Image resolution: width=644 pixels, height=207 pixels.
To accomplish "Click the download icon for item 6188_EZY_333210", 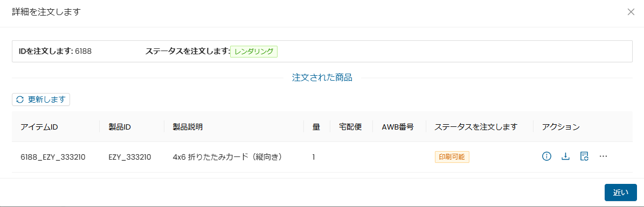I will click(565, 156).
